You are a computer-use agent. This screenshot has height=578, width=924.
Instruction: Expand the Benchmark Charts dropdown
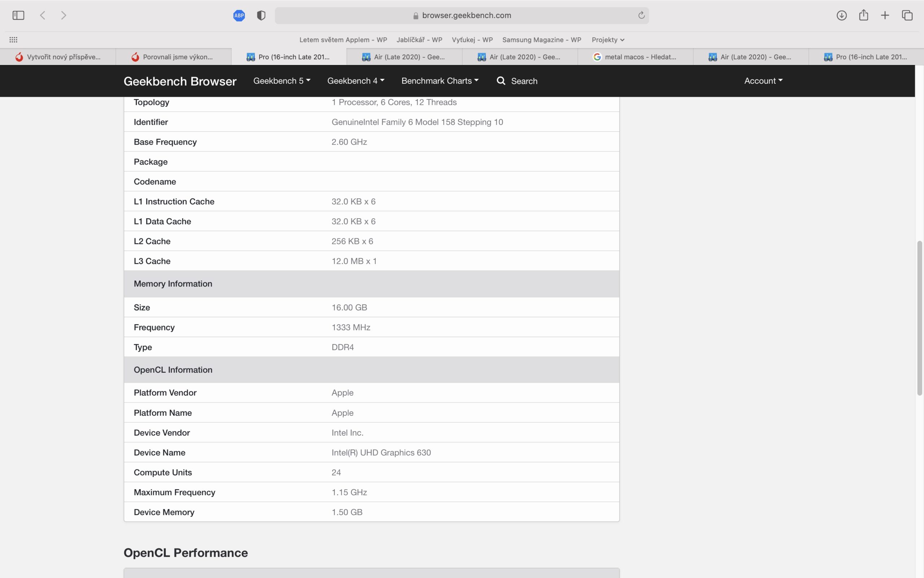pos(440,81)
